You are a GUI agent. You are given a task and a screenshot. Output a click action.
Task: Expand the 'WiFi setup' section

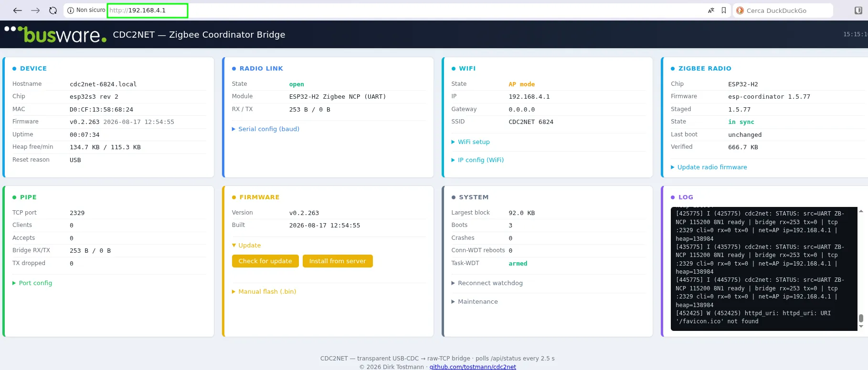pyautogui.click(x=470, y=142)
